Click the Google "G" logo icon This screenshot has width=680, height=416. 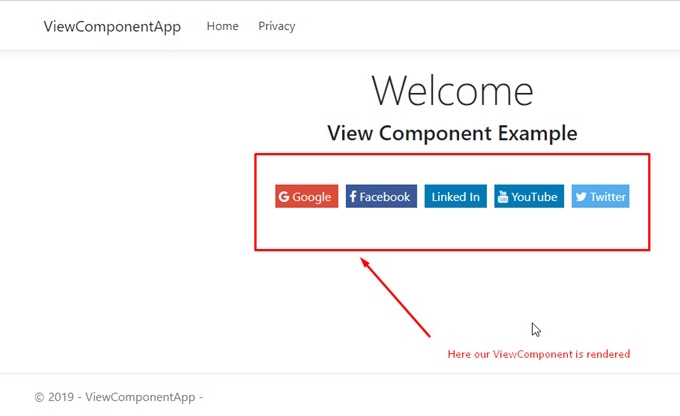284,197
